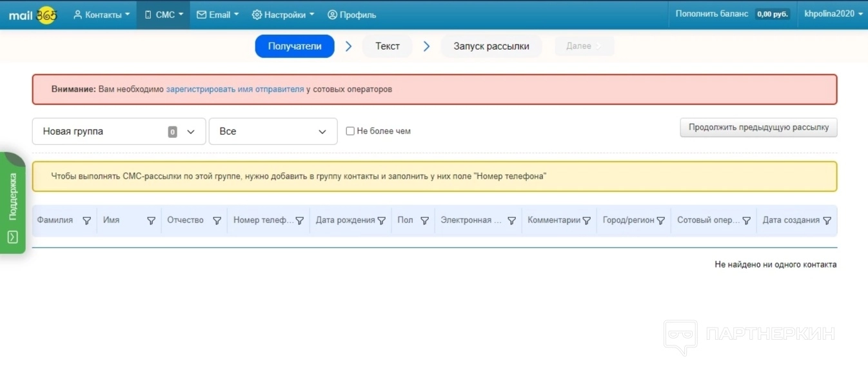
Task: Click 'Не найдено ни одного контакта' text
Action: pyautogui.click(x=776, y=264)
